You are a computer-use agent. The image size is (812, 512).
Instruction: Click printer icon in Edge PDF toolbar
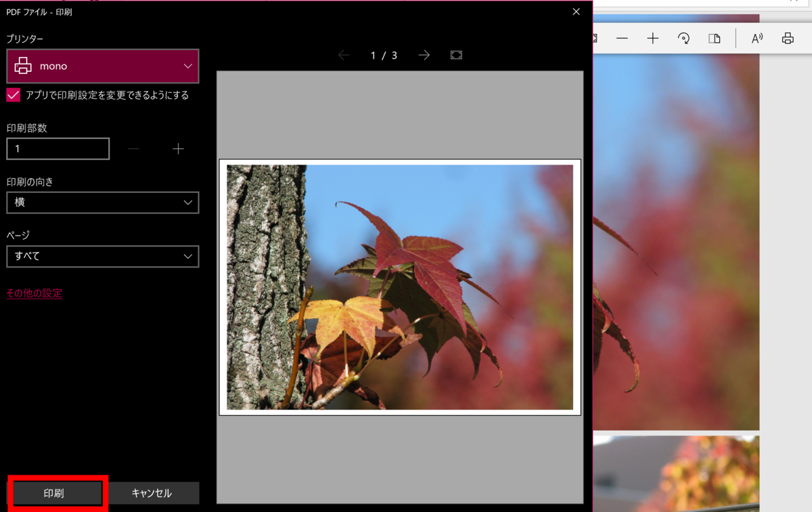[x=788, y=39]
